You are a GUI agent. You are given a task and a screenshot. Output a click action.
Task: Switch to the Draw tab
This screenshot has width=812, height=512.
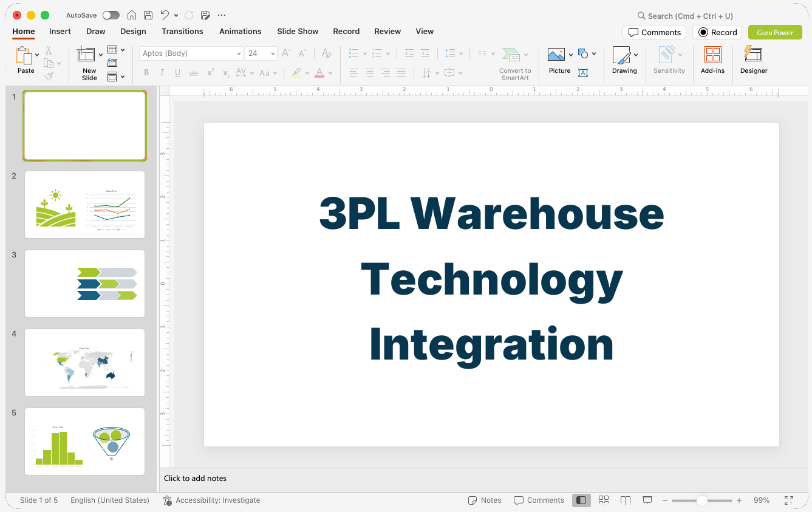tap(96, 31)
